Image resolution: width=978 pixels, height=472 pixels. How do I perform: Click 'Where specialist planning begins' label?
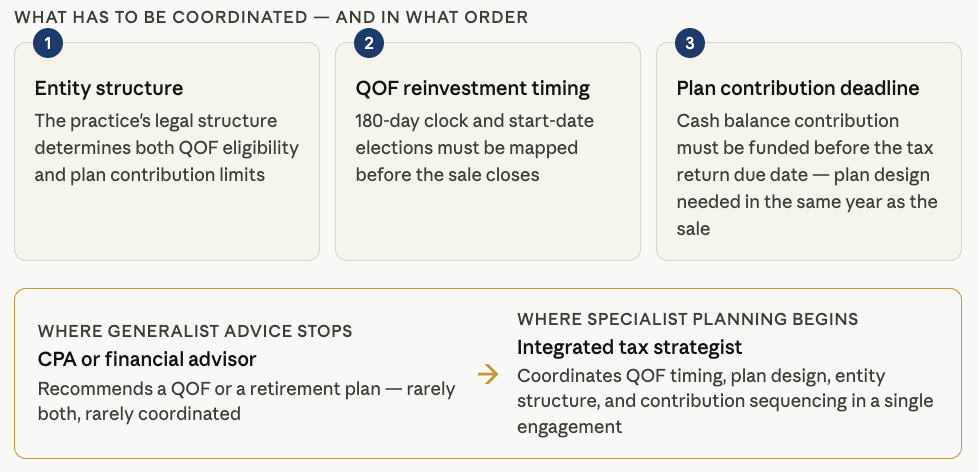point(688,319)
